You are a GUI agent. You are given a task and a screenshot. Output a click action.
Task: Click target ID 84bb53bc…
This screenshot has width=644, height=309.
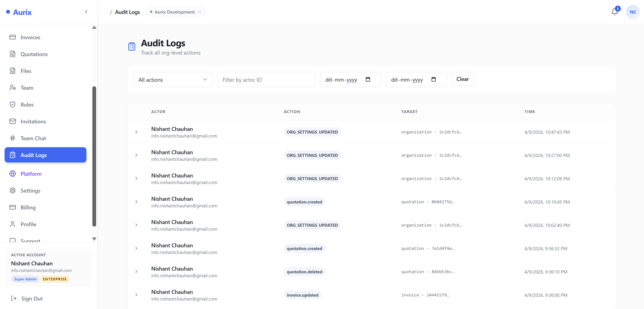coord(443,271)
